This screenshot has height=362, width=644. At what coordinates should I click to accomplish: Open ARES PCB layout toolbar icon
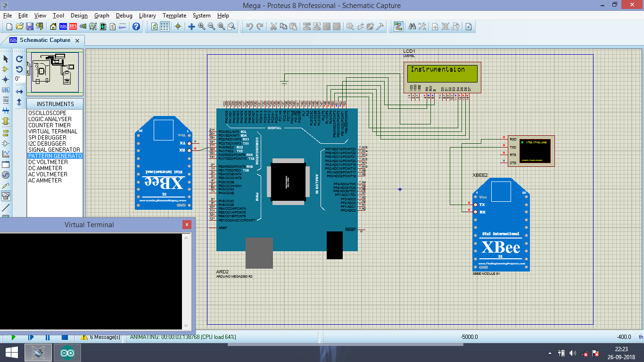pos(73,26)
